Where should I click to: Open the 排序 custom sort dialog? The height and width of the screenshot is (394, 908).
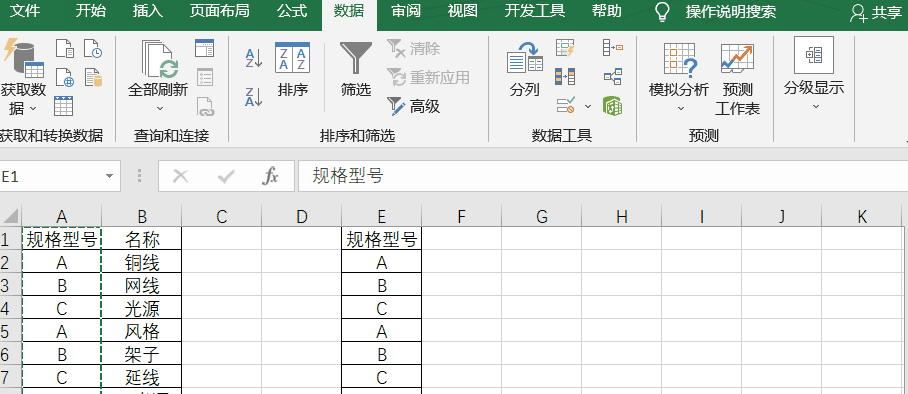click(x=292, y=70)
